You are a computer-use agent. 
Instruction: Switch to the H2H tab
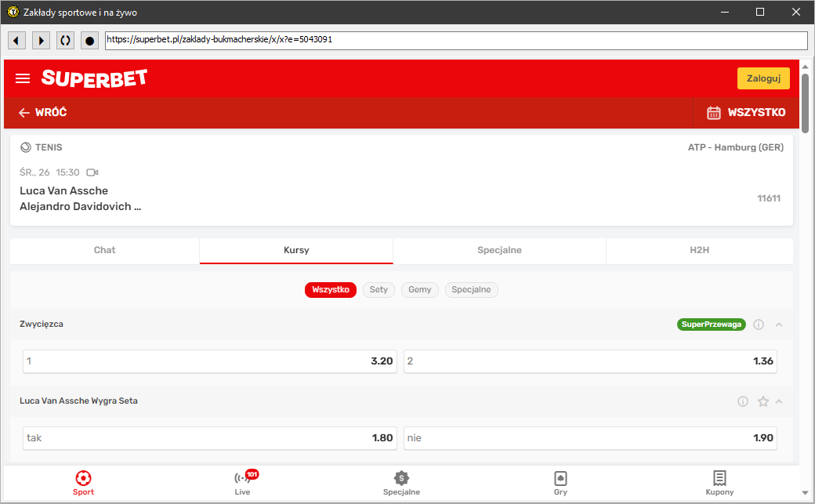[699, 250]
